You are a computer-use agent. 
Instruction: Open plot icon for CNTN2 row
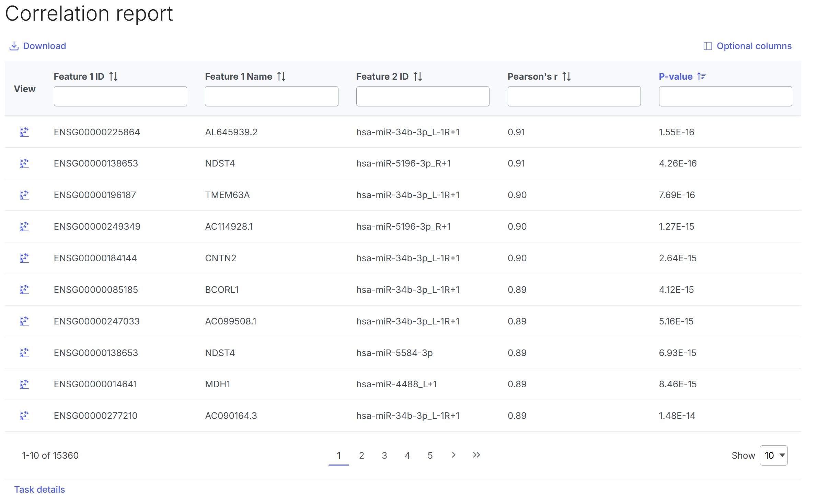coord(24,258)
